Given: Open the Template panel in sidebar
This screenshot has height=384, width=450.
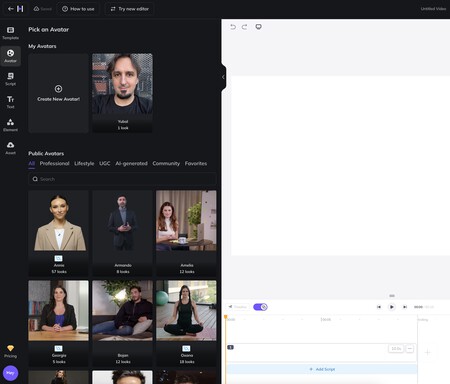Looking at the screenshot, I should pyautogui.click(x=10, y=33).
